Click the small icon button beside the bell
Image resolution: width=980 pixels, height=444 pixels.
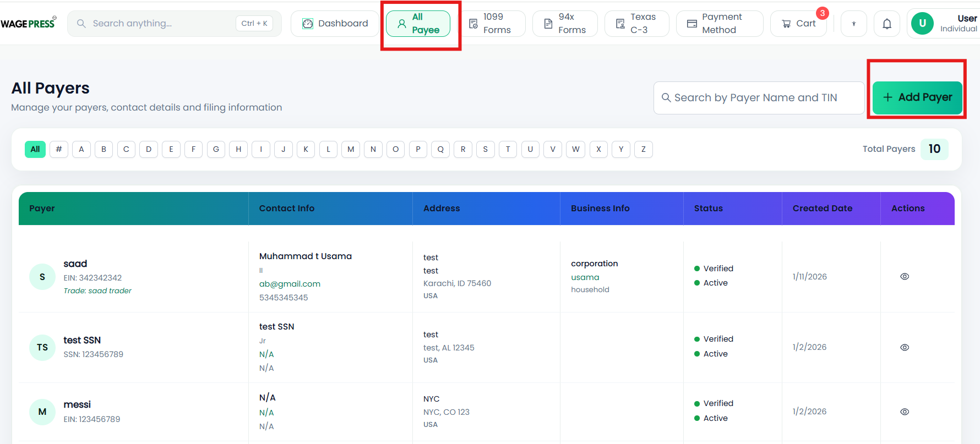(854, 24)
